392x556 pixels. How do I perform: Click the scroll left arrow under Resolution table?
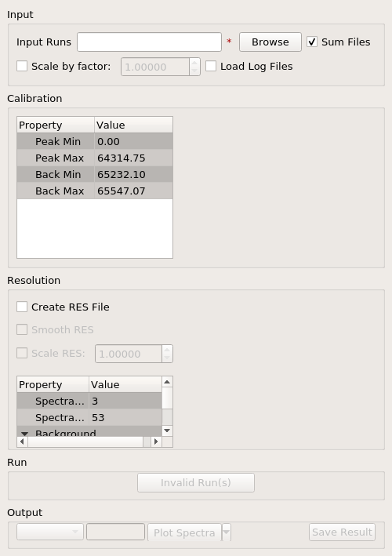click(22, 442)
